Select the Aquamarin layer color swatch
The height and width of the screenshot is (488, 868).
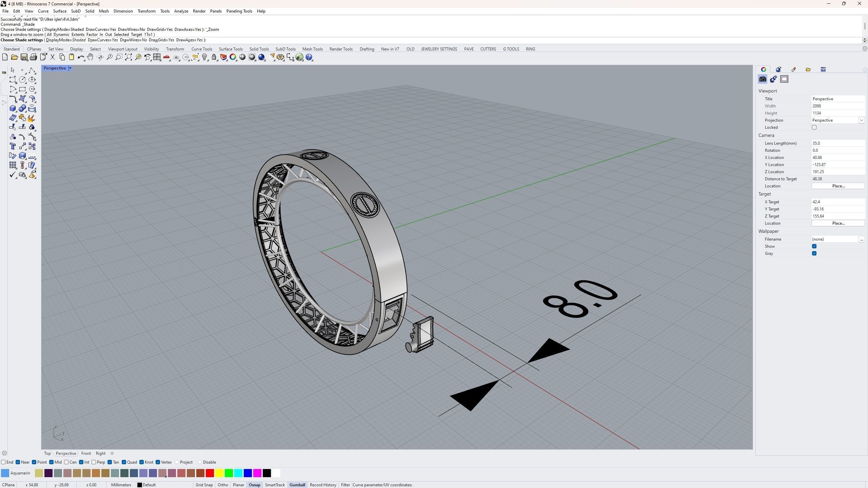pyautogui.click(x=5, y=473)
